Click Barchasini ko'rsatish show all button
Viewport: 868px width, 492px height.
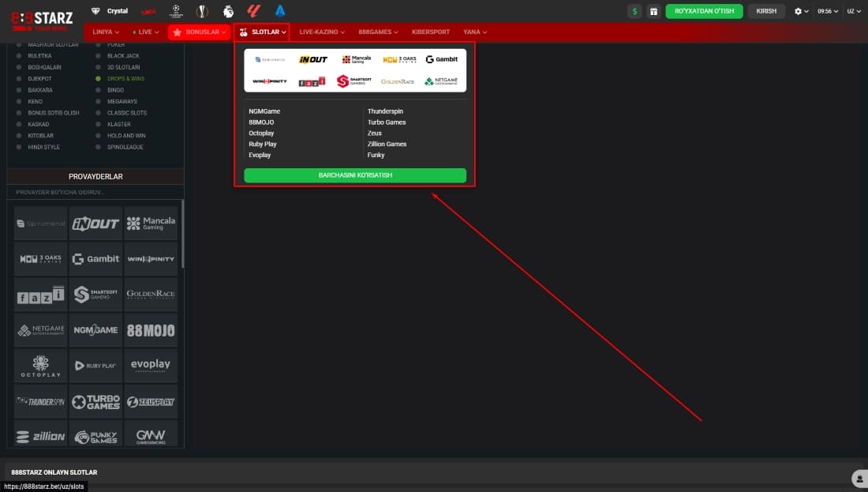click(355, 175)
